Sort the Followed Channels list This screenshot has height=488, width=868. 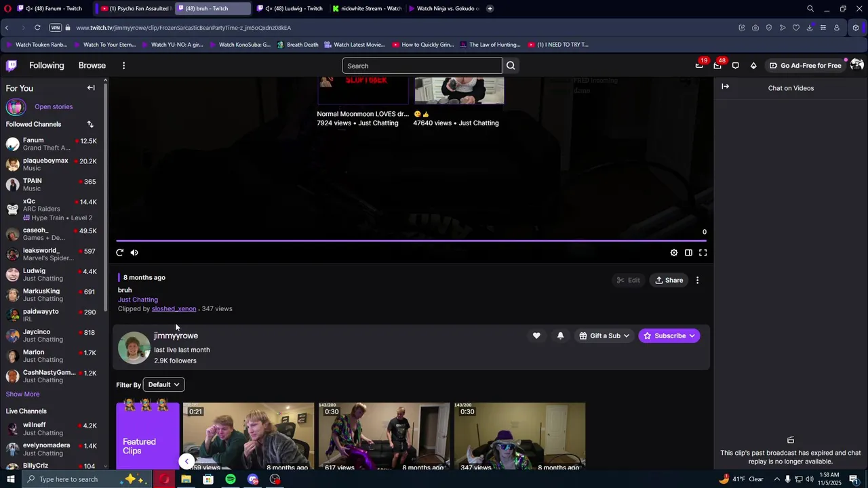pos(90,124)
